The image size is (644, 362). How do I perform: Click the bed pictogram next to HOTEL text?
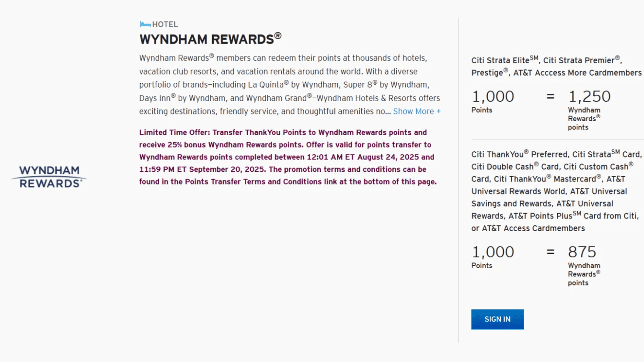[146, 24]
